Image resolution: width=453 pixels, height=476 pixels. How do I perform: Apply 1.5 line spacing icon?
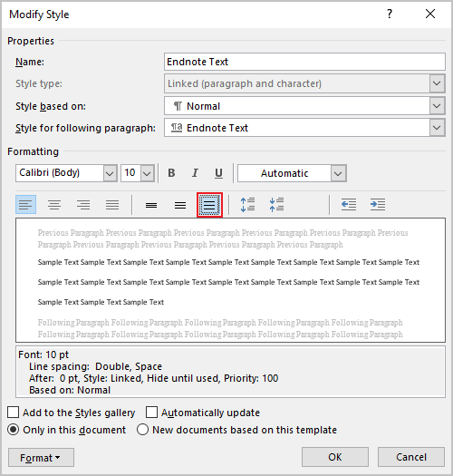pos(180,205)
